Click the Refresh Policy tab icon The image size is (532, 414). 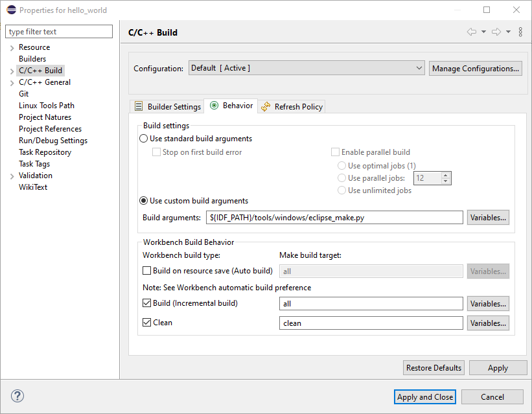[266, 106]
